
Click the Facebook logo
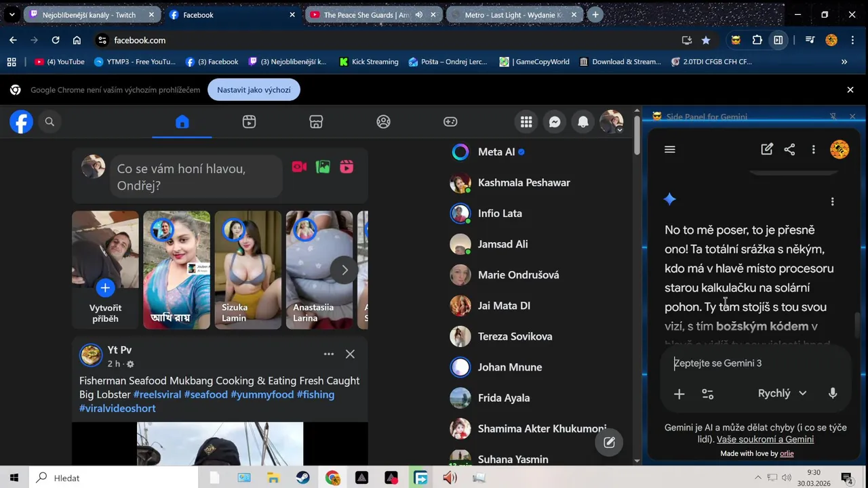[x=21, y=122]
